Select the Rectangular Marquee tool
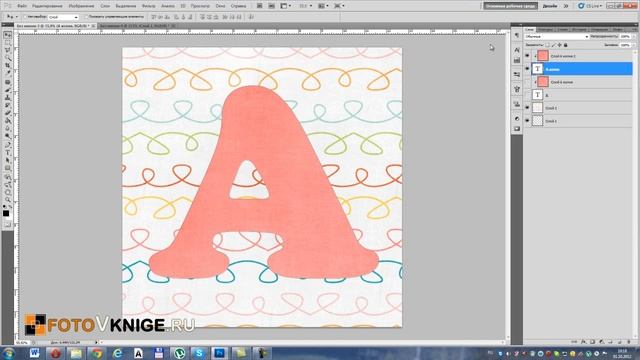 7,43
